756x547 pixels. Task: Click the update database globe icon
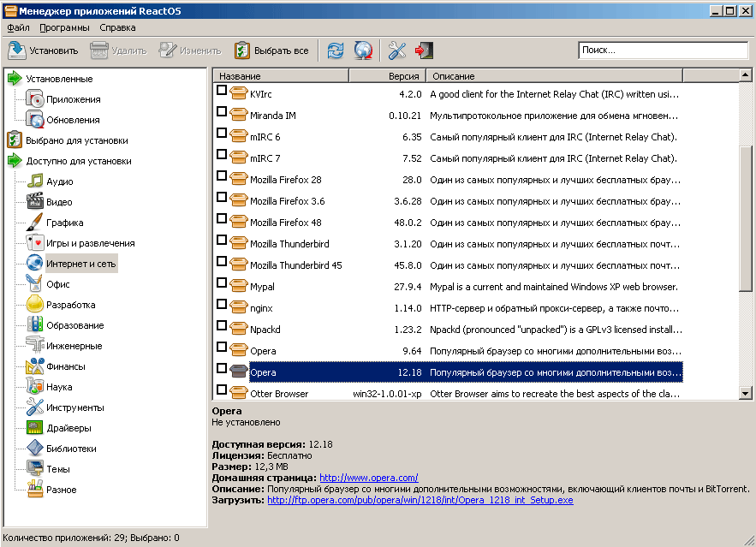[363, 51]
